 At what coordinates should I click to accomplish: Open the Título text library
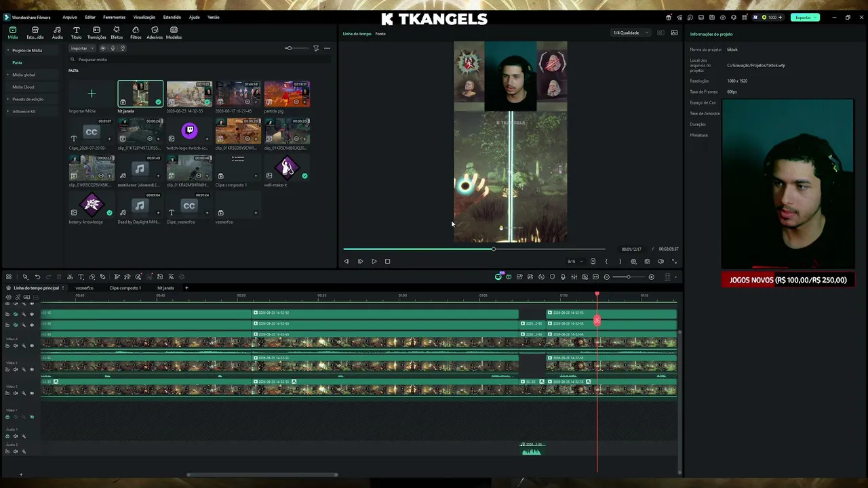pos(76,33)
